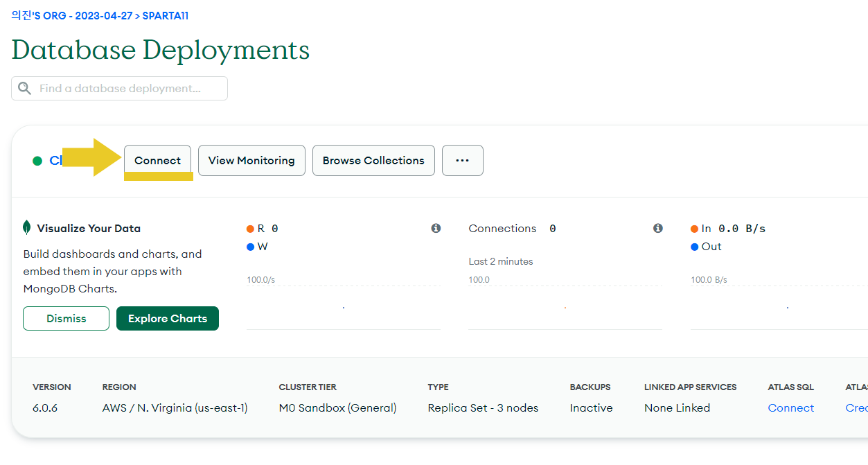Click region AWS / N. Virginia (us-east-1)
The width and height of the screenshot is (868, 465).
[175, 408]
